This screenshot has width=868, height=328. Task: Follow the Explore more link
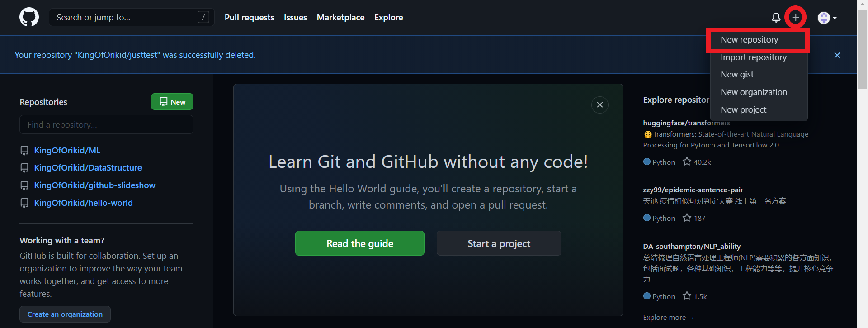point(669,317)
